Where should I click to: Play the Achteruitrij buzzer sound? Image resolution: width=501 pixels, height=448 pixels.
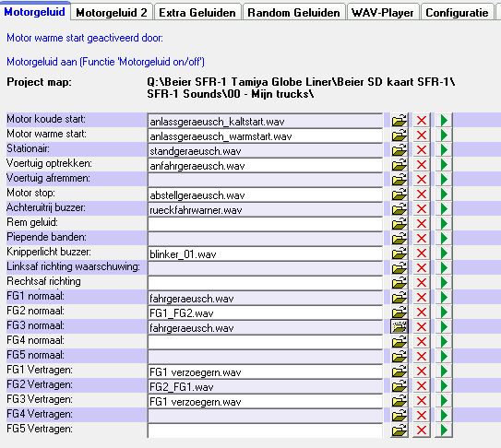coord(444,209)
